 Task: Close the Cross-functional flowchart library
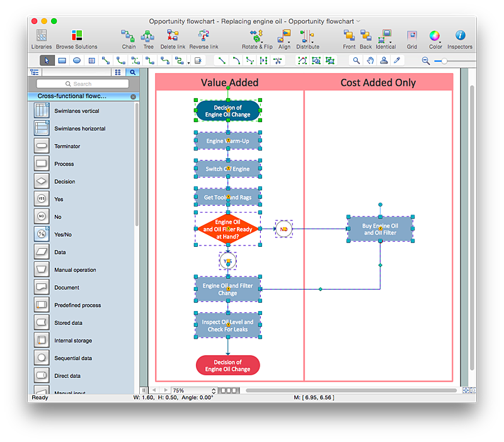(x=133, y=97)
